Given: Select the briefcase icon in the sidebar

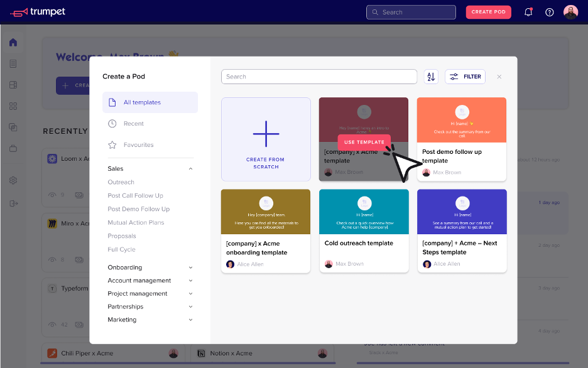Looking at the screenshot, I should tap(13, 148).
